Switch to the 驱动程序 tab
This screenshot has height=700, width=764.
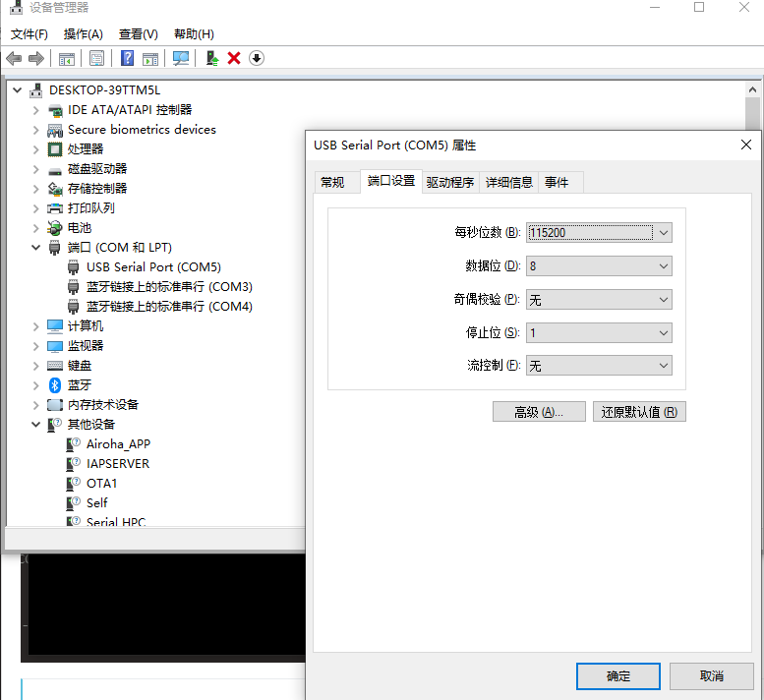tap(450, 182)
